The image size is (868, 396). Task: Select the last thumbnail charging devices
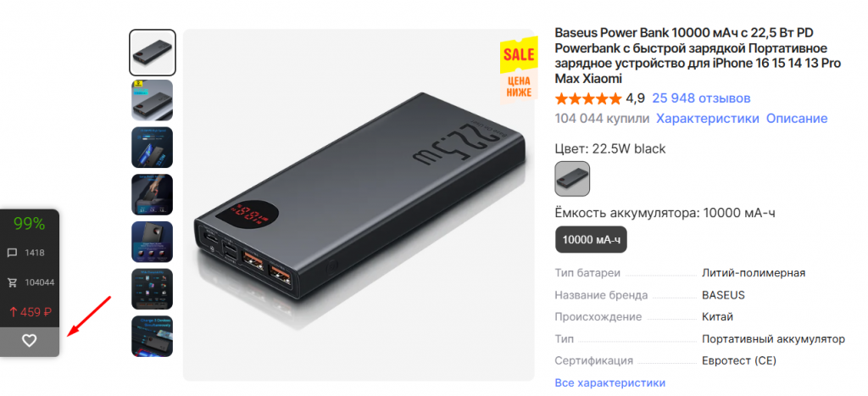[x=153, y=336]
